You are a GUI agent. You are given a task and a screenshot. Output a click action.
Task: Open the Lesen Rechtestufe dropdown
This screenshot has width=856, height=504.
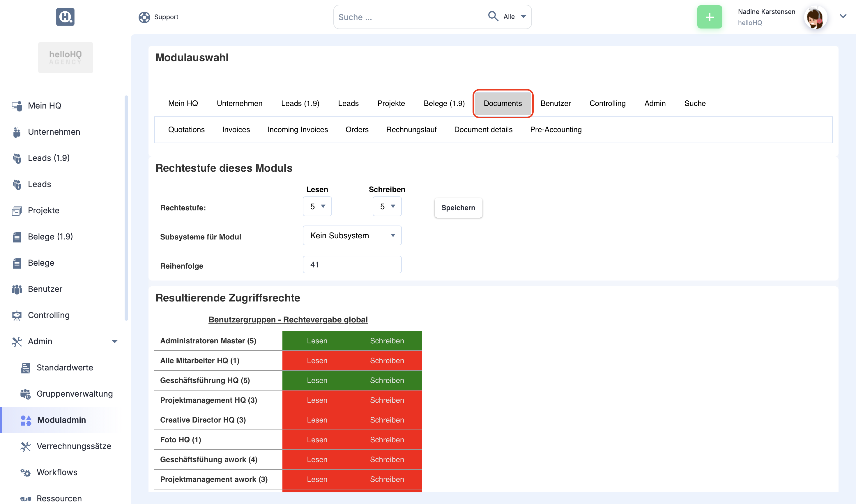tap(317, 206)
